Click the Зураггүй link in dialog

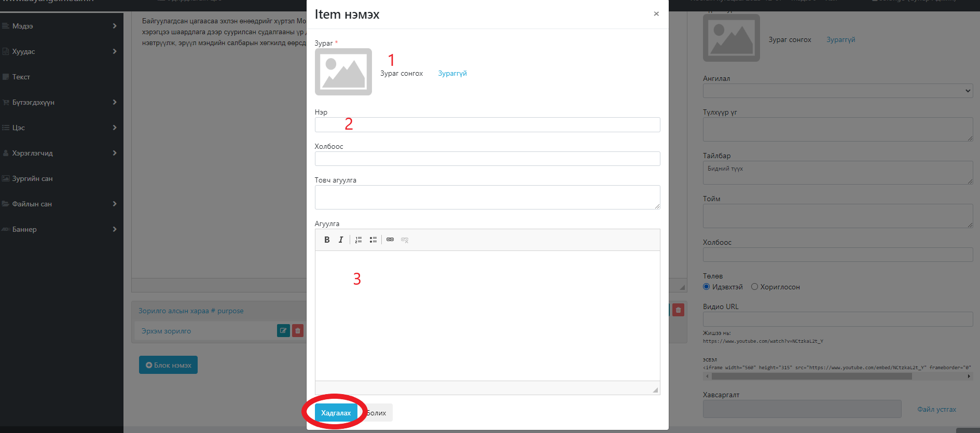(452, 73)
